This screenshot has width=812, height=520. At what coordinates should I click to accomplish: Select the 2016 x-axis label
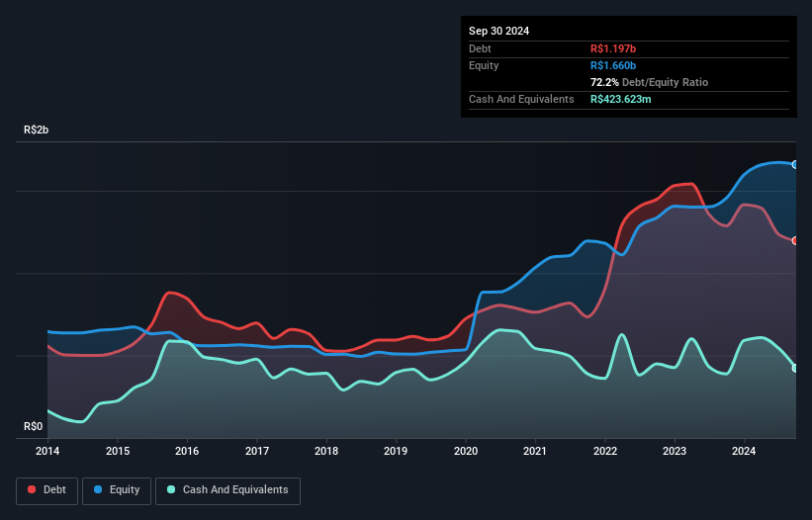click(x=187, y=451)
